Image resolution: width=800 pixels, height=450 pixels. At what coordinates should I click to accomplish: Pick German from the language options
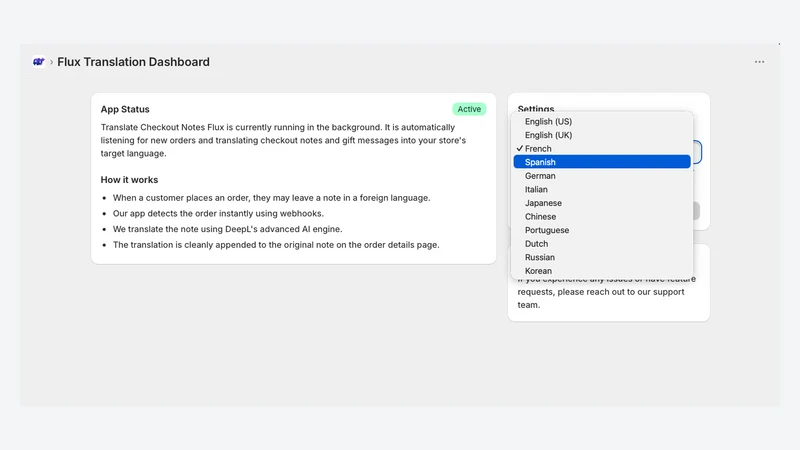(x=602, y=176)
